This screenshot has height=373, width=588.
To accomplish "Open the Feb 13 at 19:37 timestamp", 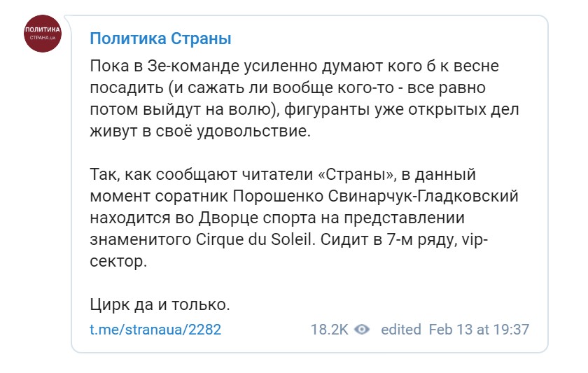I will (479, 330).
